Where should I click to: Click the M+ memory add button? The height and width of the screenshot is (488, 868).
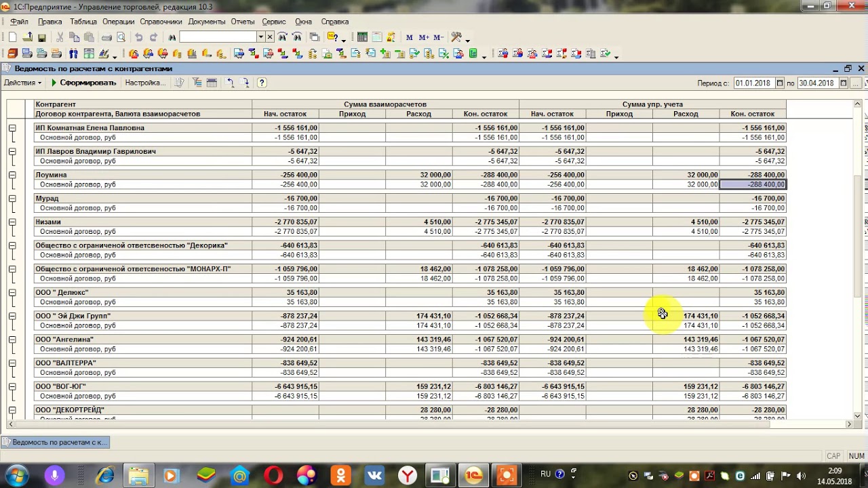pos(424,37)
